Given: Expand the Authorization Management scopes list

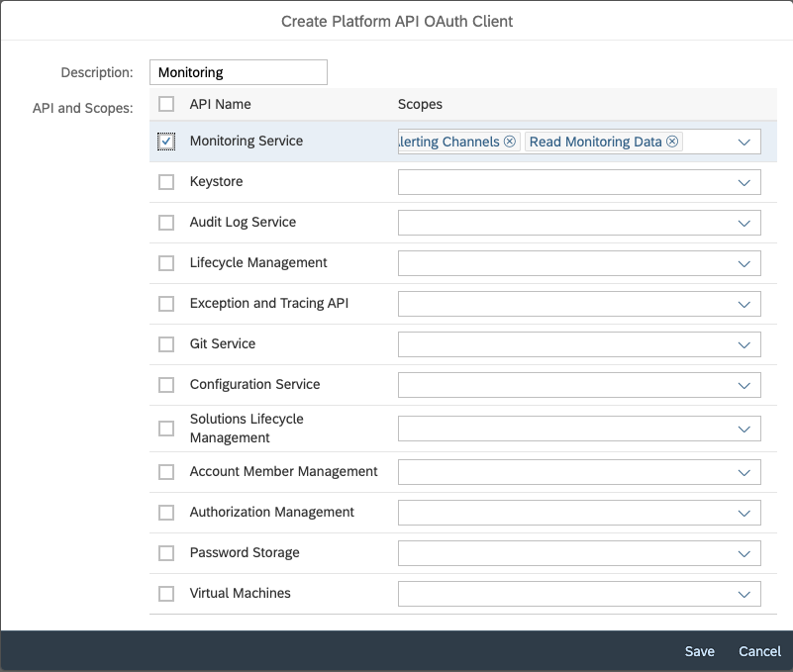Looking at the screenshot, I should tap(744, 512).
